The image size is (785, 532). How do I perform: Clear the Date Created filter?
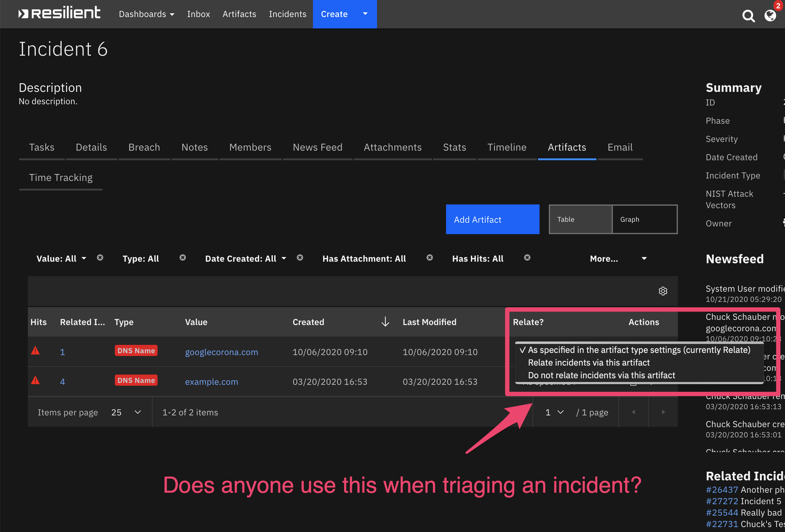(300, 258)
